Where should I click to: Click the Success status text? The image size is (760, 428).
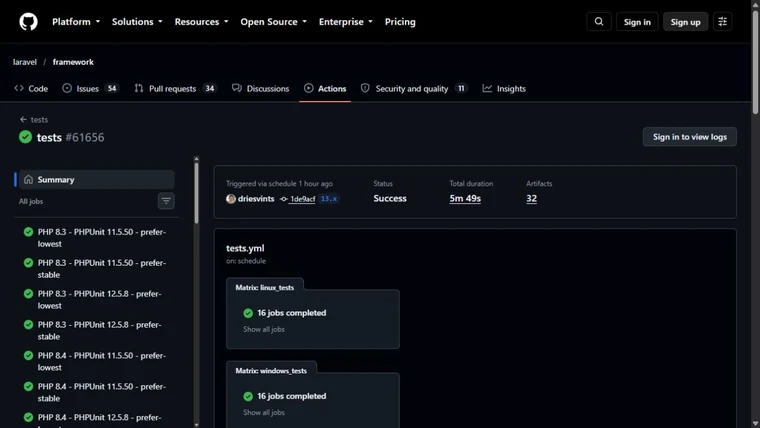coord(390,198)
